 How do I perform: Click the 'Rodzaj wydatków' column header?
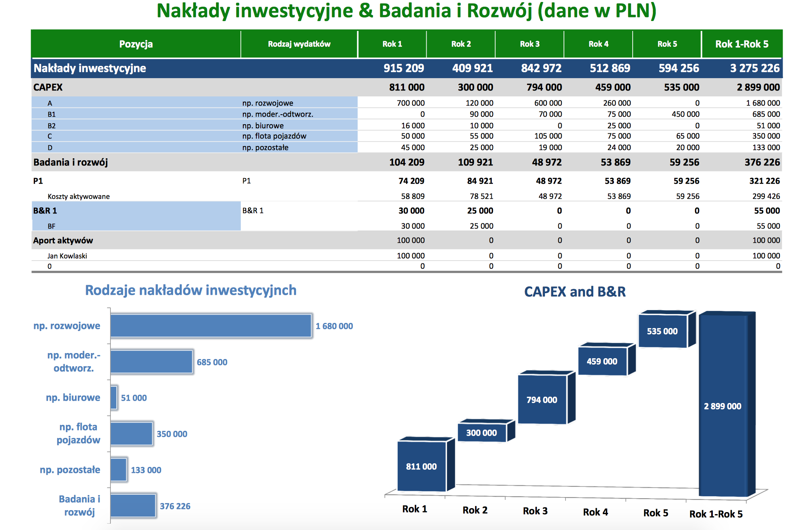(299, 44)
